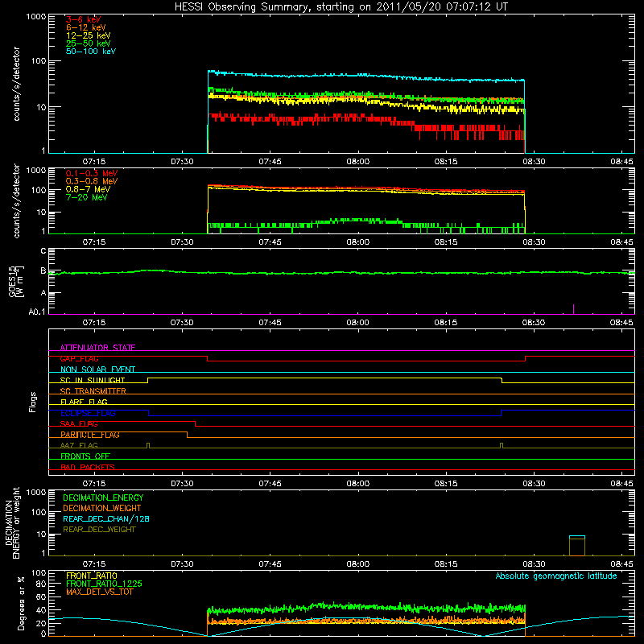Select the 3-6 keV legend label
The height and width of the screenshot is (644, 644).
tap(84, 19)
